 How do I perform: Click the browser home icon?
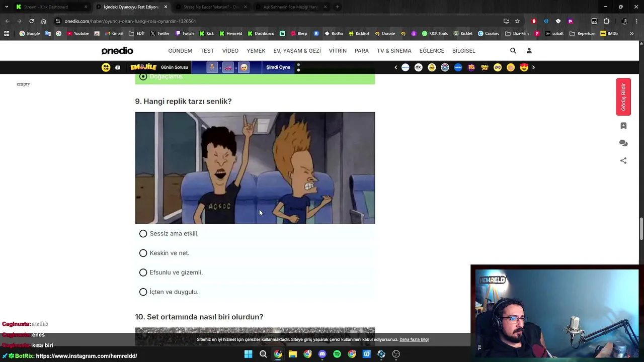tap(44, 21)
